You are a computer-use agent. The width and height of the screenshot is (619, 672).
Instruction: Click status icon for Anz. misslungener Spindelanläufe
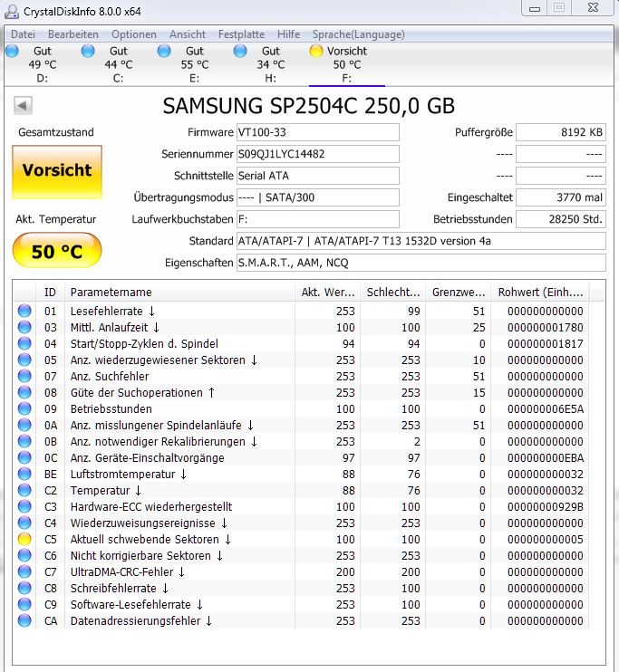pyautogui.click(x=24, y=425)
